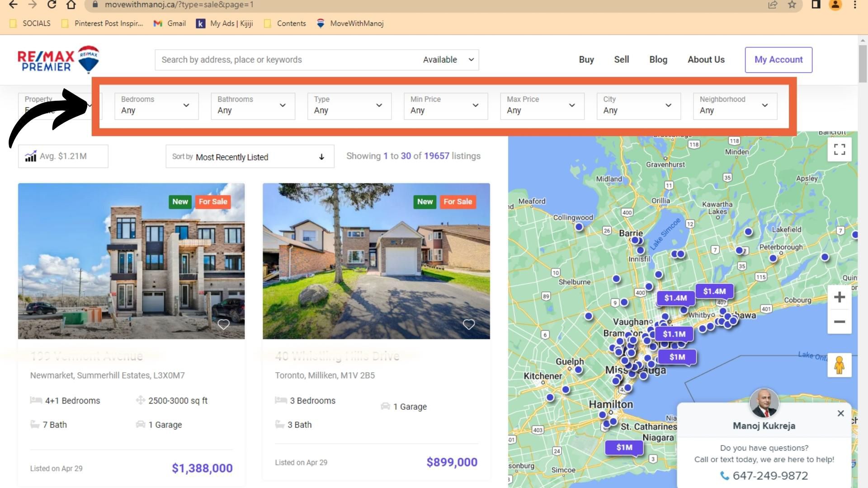Call the phone number 647-249-9872

pyautogui.click(x=769, y=475)
